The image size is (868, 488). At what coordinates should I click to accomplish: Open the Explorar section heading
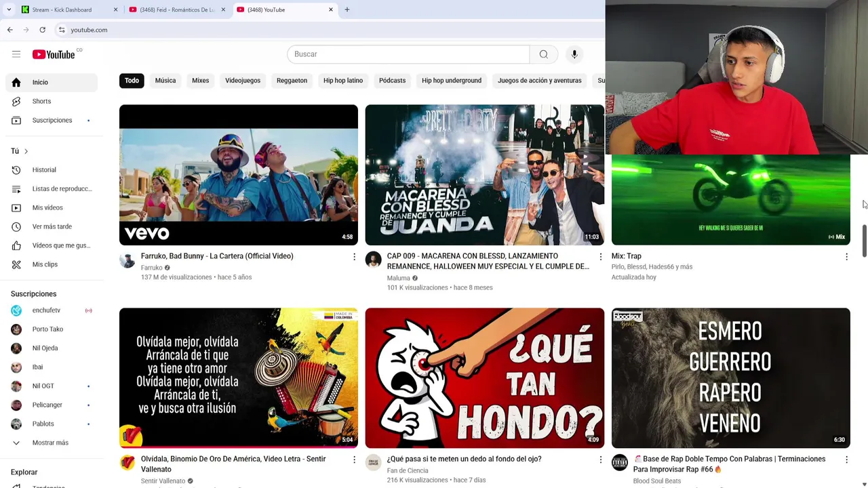pyautogui.click(x=24, y=472)
